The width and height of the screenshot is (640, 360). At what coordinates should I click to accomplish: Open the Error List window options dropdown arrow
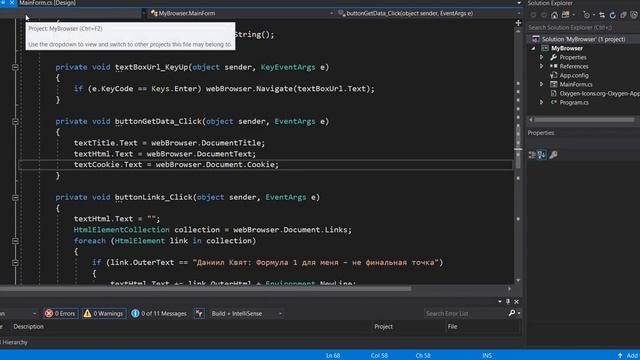pos(500,301)
